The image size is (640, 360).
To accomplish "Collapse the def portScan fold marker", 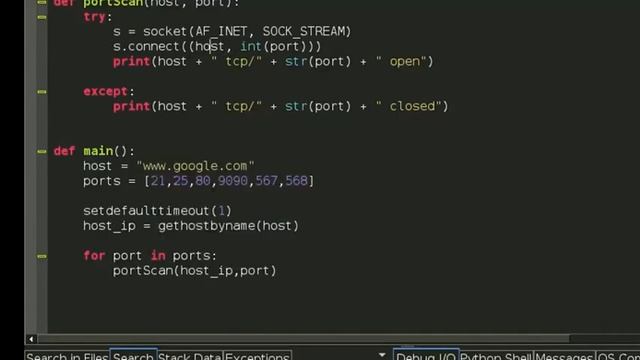I will (x=42, y=2).
